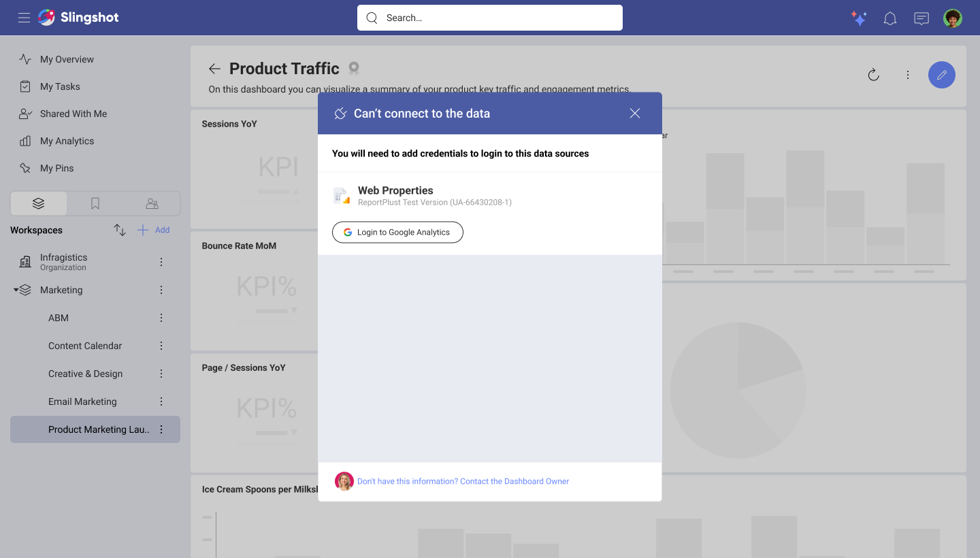
Task: Click the badge icon beside Product Traffic
Action: (x=354, y=68)
